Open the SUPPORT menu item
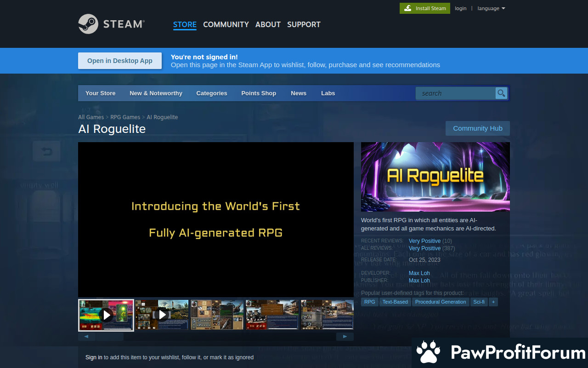This screenshot has height=368, width=588. click(304, 24)
